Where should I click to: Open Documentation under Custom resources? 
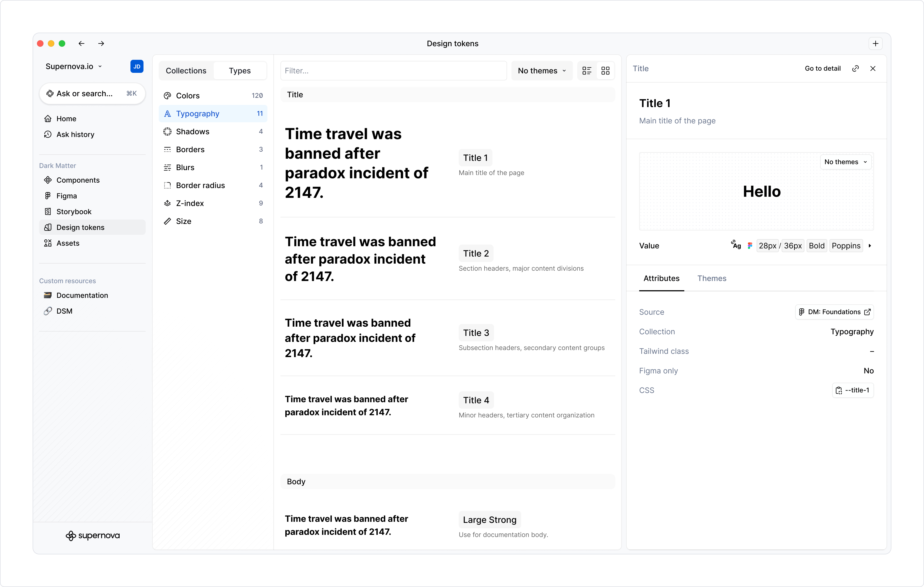82,295
